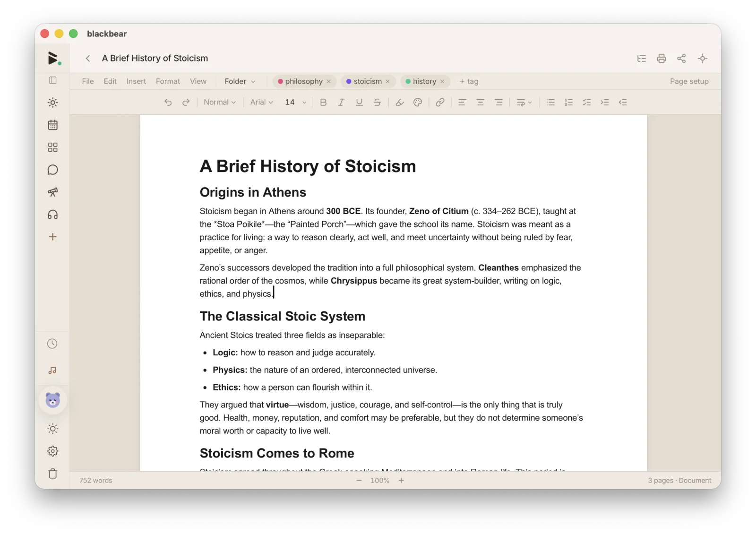
Task: Open the Insert menu
Action: (x=136, y=81)
